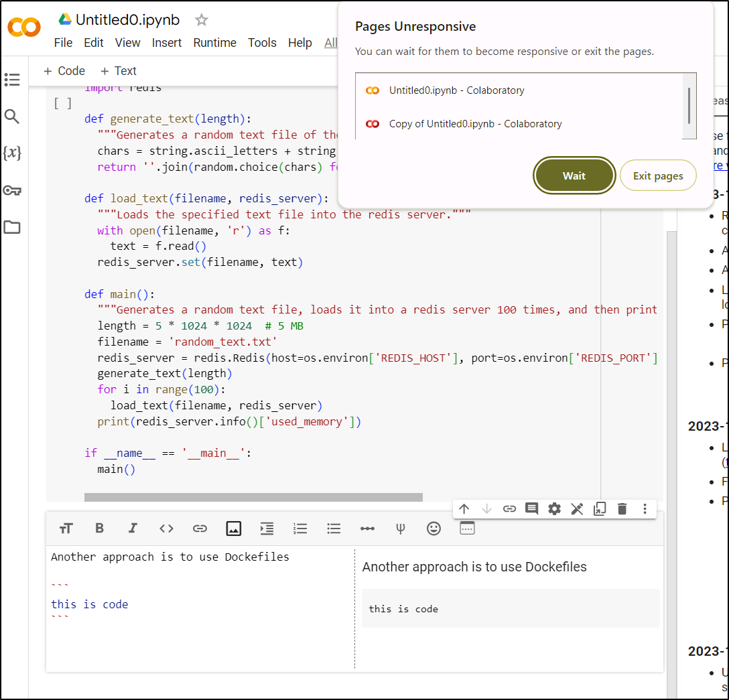Move the text cell up
Image resolution: width=729 pixels, height=700 pixels.
point(464,509)
